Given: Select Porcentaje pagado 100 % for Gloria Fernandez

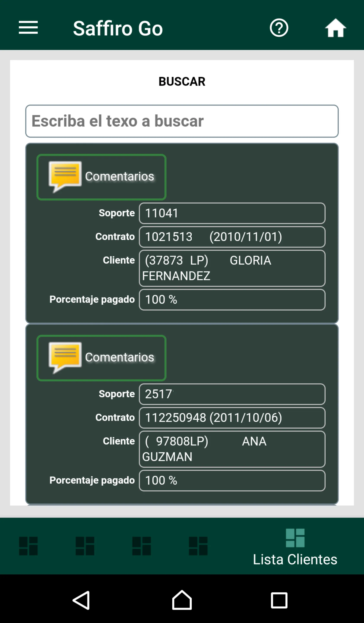Looking at the screenshot, I should click(x=232, y=300).
